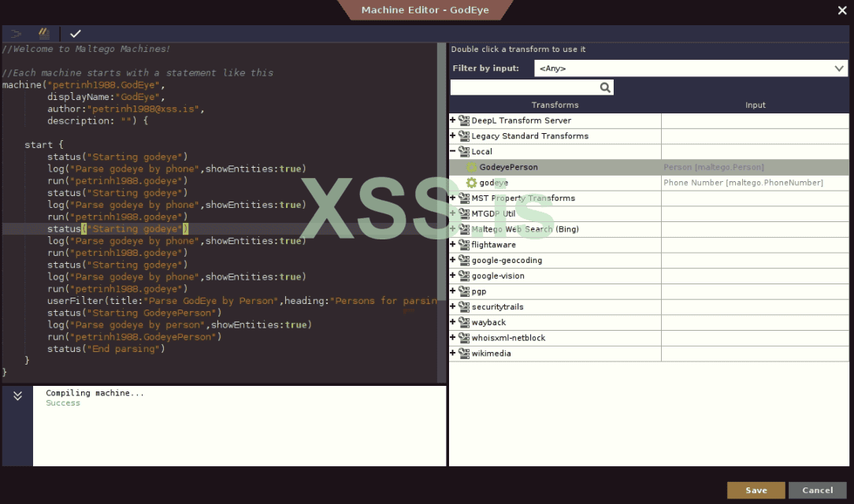Click the compile checkmark icon
Image resolution: width=854 pixels, height=504 pixels.
[75, 34]
